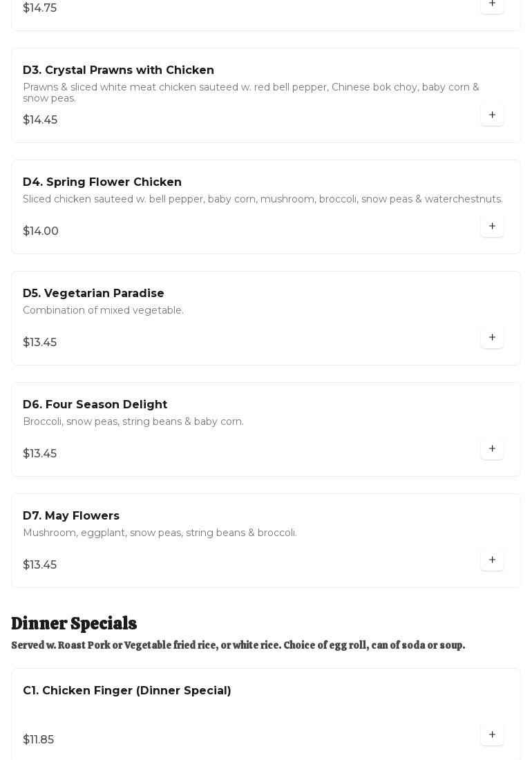Screen dimensions: 532x760
Task: Click plus icon for D5 Vegetarian Paradise
Action: [492, 337]
